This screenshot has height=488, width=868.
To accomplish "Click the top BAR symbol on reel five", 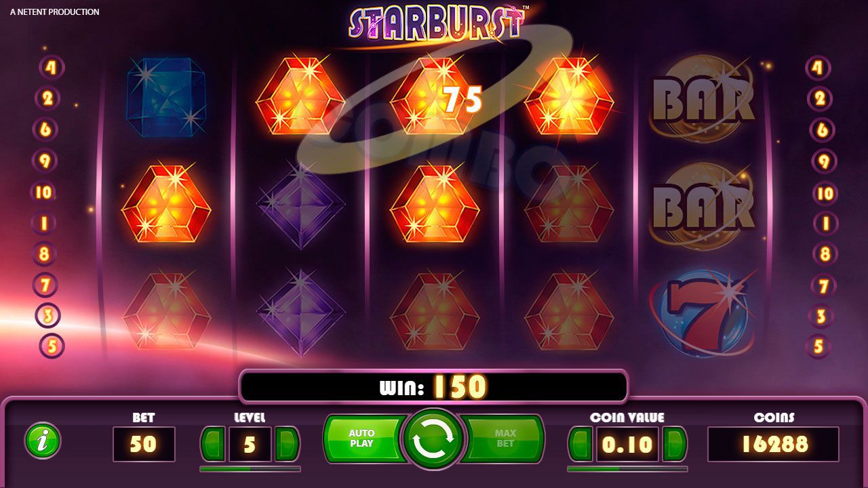I will click(x=702, y=99).
